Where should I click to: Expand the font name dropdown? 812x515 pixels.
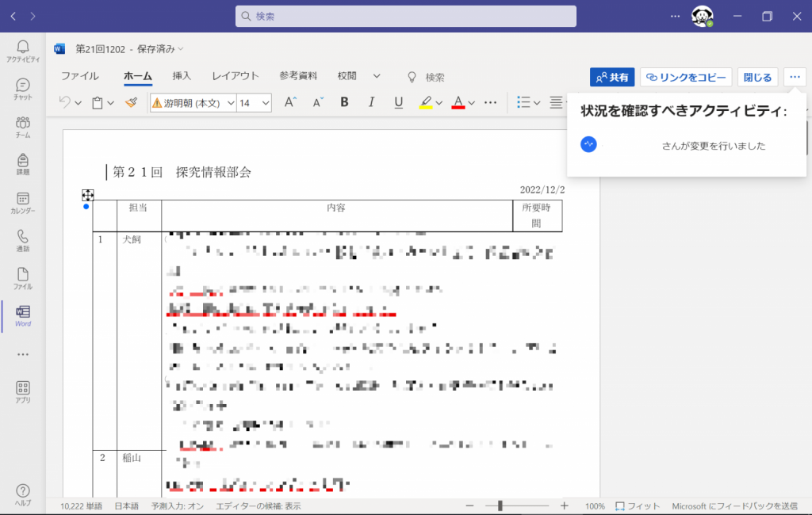(231, 103)
